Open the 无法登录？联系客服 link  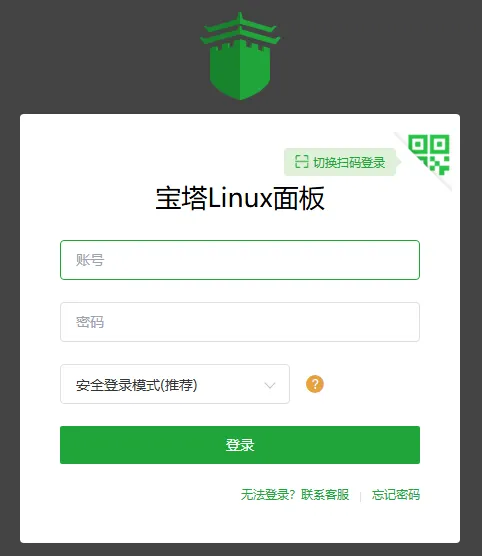(x=295, y=495)
